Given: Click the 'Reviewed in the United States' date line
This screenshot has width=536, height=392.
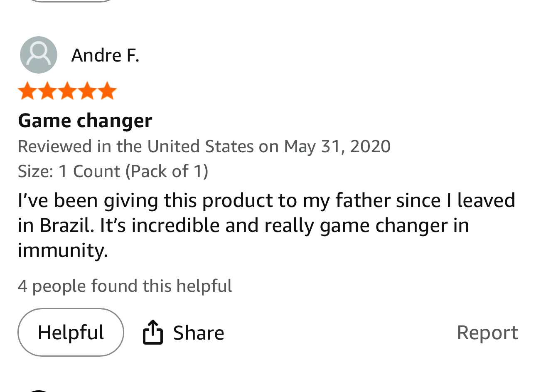Looking at the screenshot, I should 204,146.
